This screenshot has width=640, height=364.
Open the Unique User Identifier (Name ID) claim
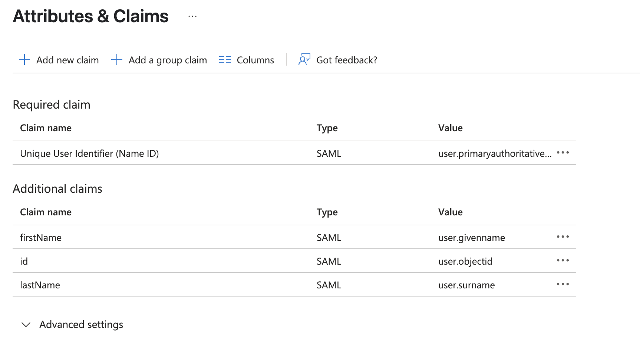coord(89,153)
